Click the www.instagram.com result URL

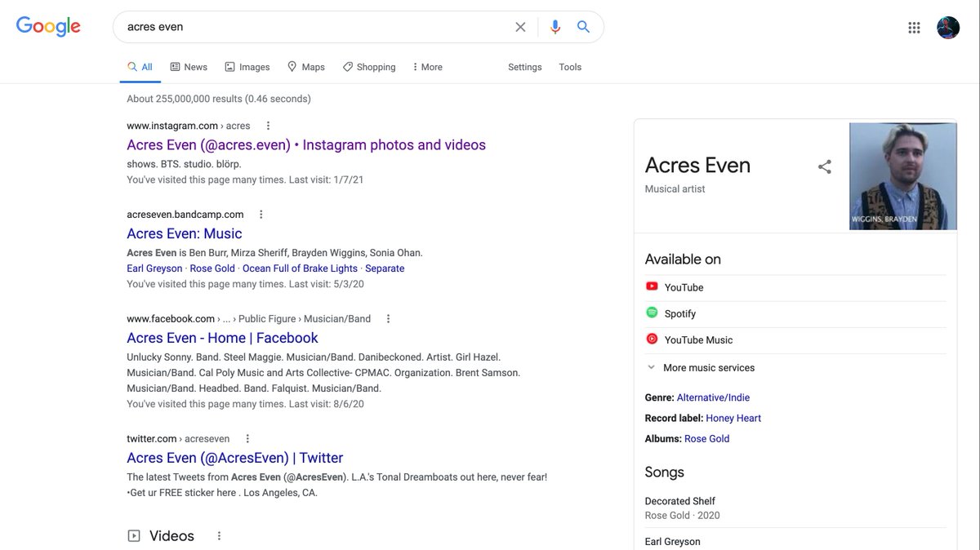click(189, 126)
